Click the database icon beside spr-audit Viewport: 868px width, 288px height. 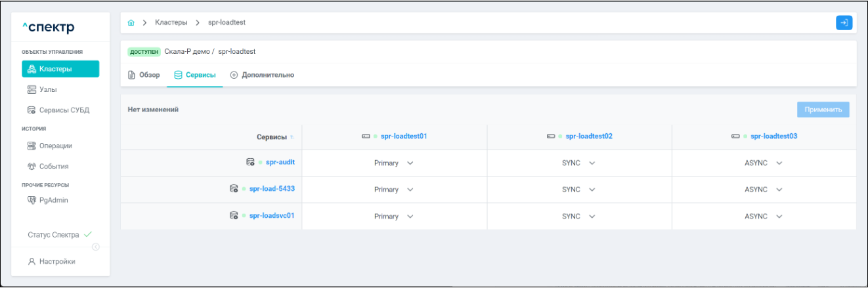pos(250,162)
